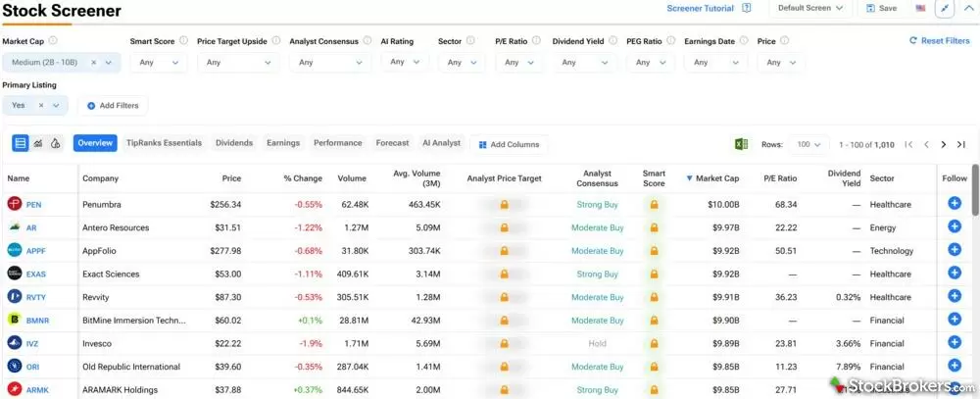Open the Screener Tutorial help icon
The height and width of the screenshot is (399, 980).
click(746, 8)
